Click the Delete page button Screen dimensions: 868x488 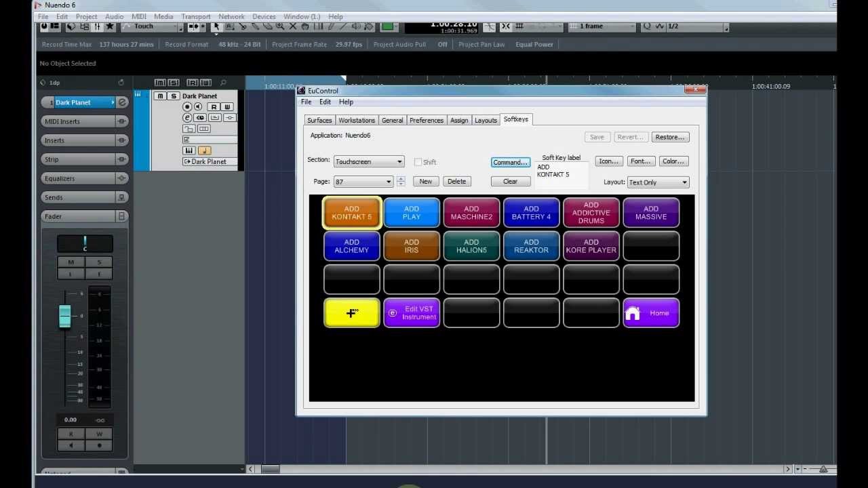[x=457, y=182]
